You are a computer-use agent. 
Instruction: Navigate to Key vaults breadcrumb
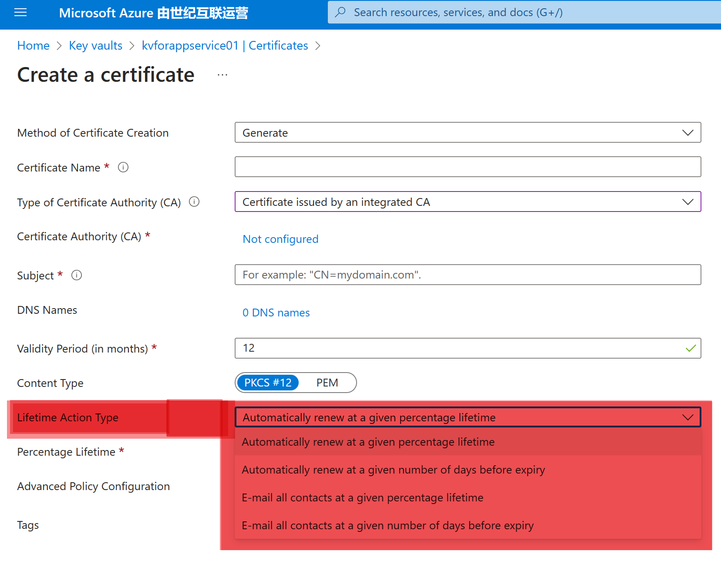pyautogui.click(x=95, y=46)
